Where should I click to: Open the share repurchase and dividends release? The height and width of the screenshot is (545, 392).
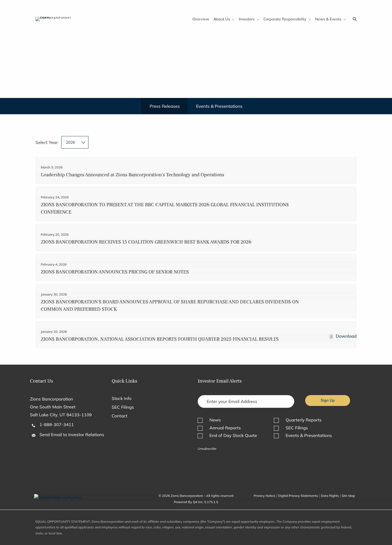[x=170, y=305]
